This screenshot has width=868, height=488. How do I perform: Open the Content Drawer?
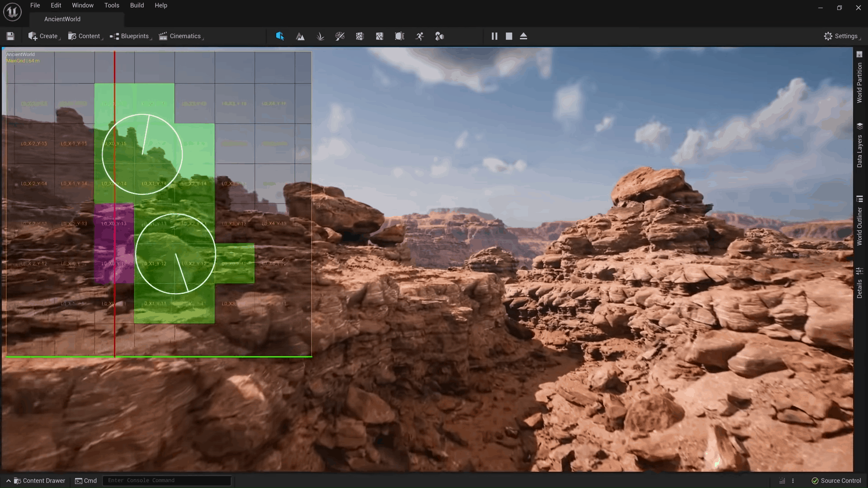click(x=40, y=480)
